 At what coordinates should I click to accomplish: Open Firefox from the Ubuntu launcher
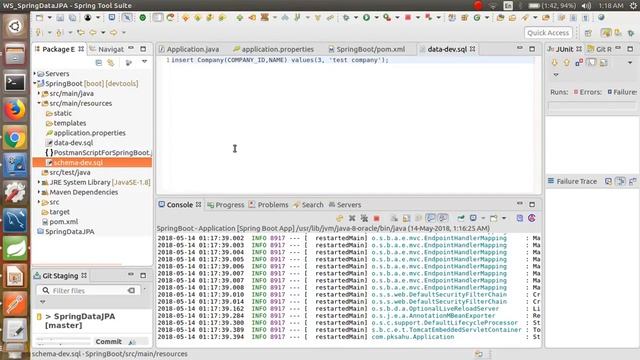pyautogui.click(x=15, y=110)
